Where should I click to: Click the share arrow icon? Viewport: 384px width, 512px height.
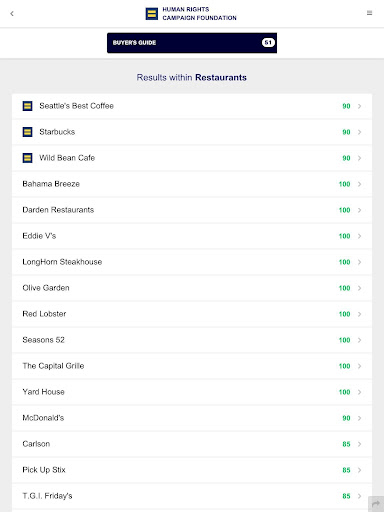coord(376,503)
